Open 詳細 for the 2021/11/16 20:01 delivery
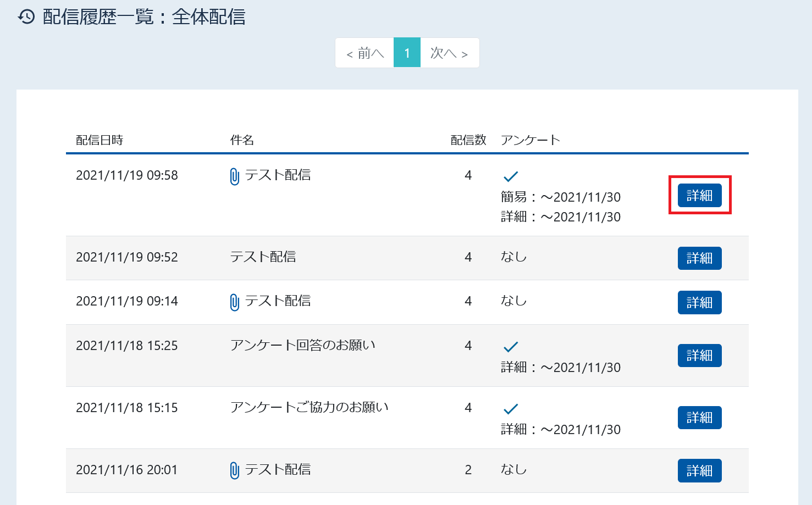The height and width of the screenshot is (505, 812). (x=699, y=471)
